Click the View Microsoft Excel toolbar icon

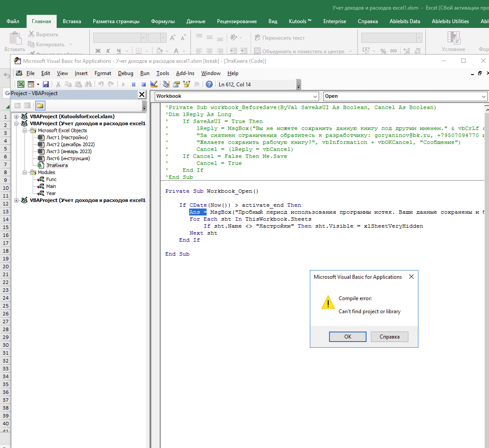20,84
